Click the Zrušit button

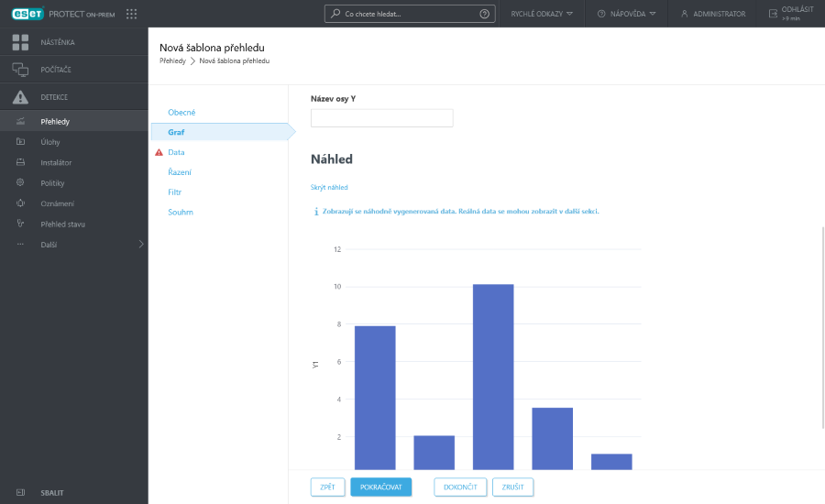pyautogui.click(x=512, y=487)
